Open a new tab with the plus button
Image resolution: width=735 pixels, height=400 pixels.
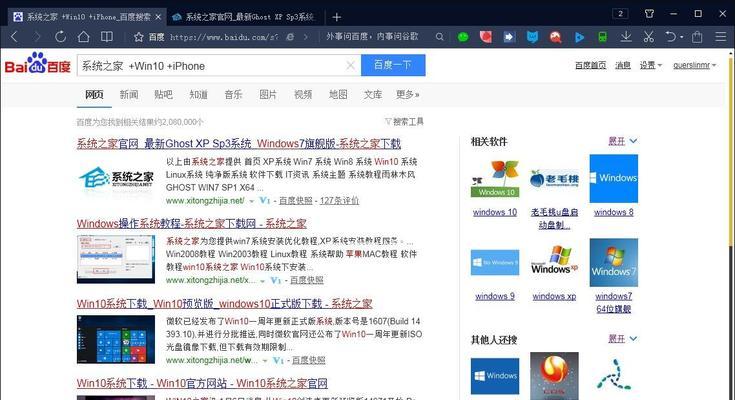pyautogui.click(x=337, y=17)
